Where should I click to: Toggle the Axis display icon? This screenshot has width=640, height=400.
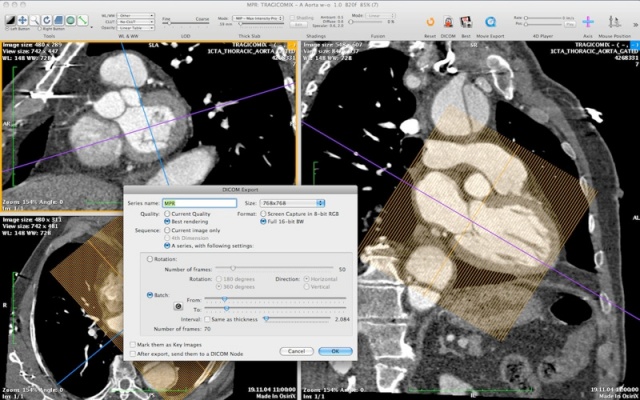point(586,20)
